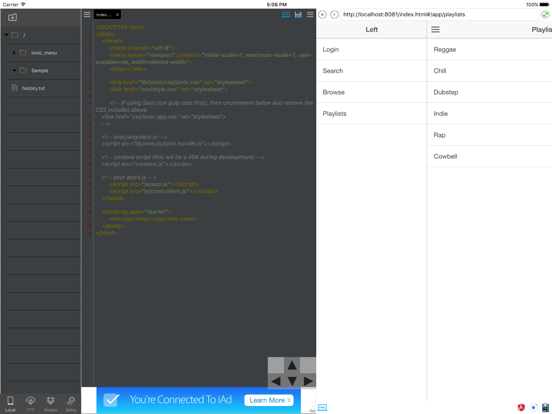Click the meta charset="utf-8" line
The width and height of the screenshot is (552, 414).
[x=142, y=48]
